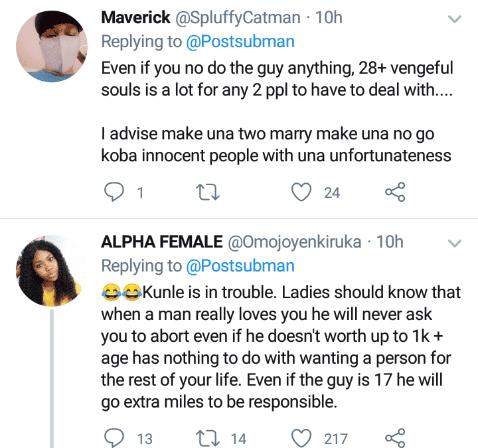Screen dimensions: 478x448
Task: Open @Postsubman link in Maverick's reply
Action: pyautogui.click(x=240, y=42)
